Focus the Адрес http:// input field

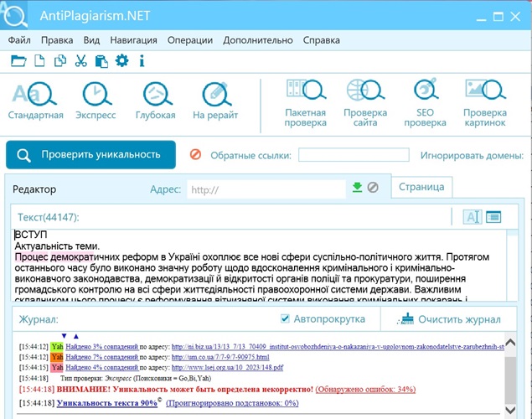(x=266, y=189)
